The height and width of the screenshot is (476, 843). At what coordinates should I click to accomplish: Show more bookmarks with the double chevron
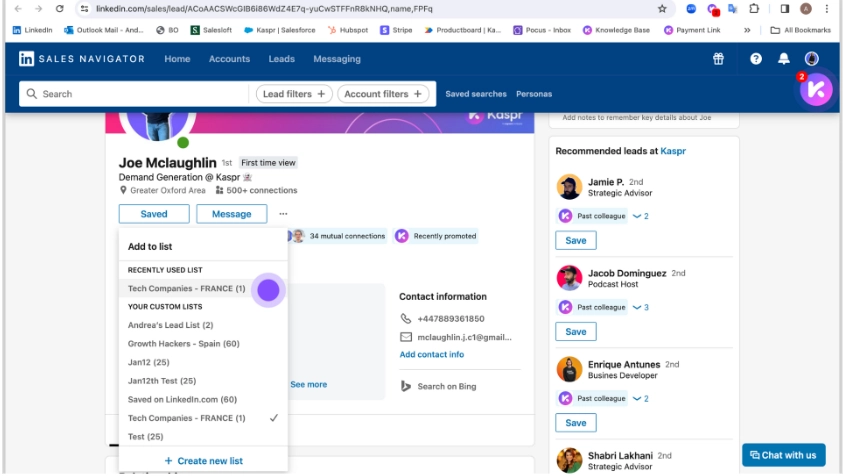tap(747, 30)
